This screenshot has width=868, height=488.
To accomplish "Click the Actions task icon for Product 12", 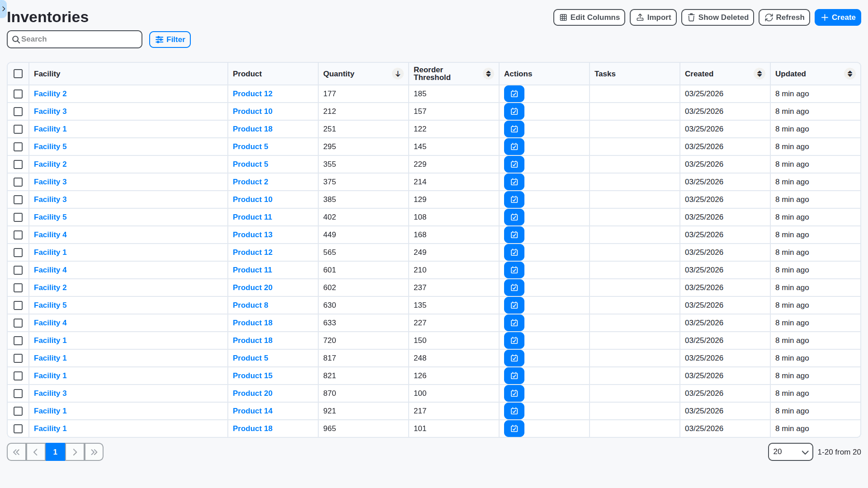I will point(514,94).
